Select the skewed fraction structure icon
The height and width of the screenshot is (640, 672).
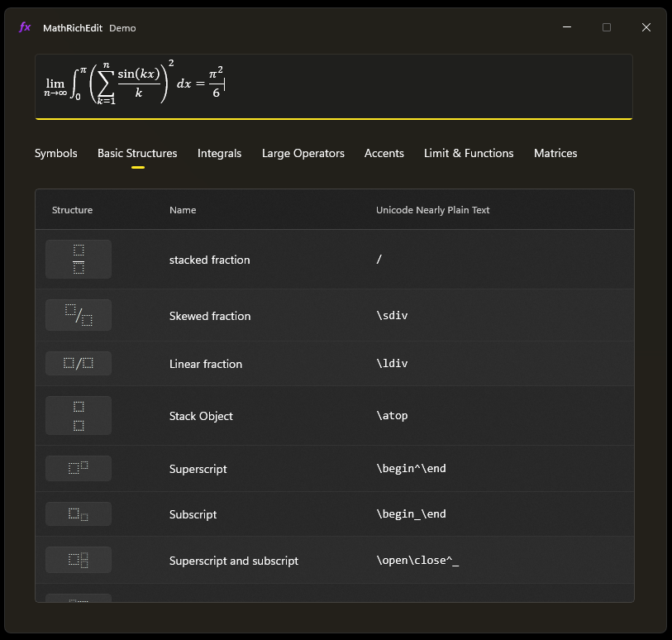click(x=78, y=314)
